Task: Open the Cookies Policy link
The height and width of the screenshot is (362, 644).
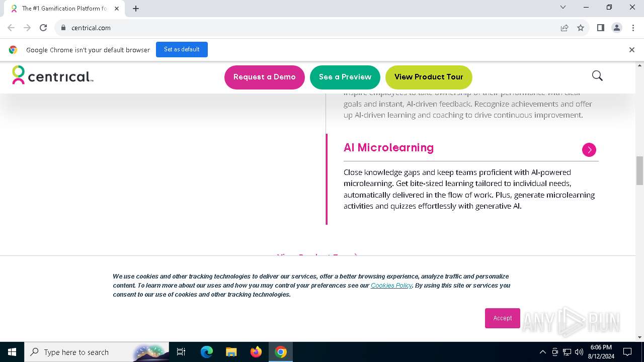Action: pyautogui.click(x=391, y=286)
